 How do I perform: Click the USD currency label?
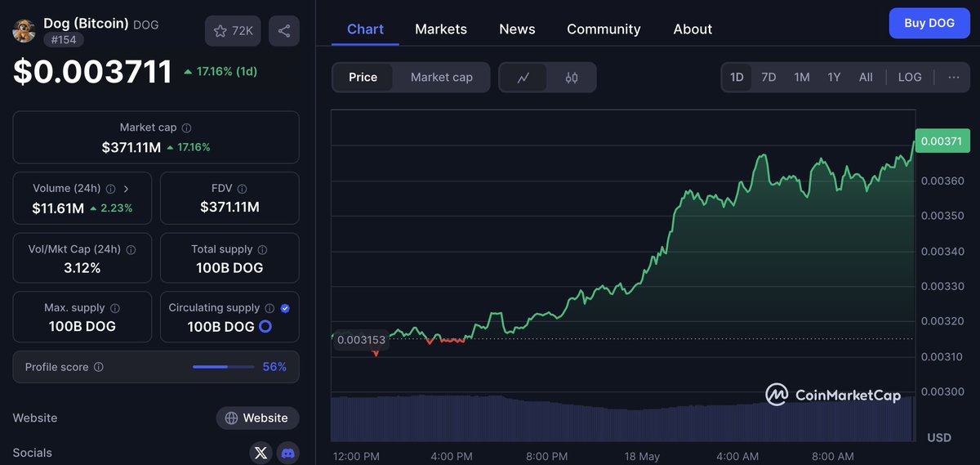pos(939,438)
